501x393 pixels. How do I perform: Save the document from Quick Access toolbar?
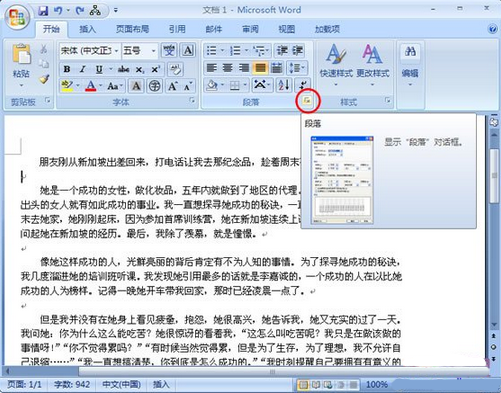pyautogui.click(x=43, y=11)
